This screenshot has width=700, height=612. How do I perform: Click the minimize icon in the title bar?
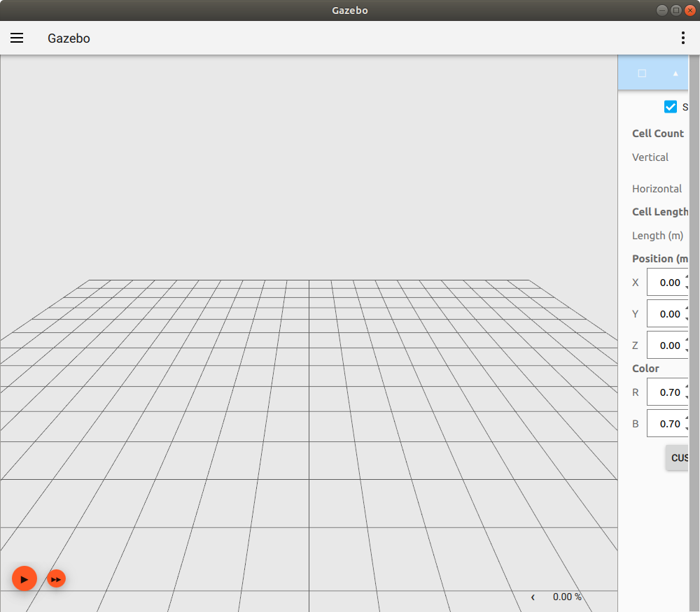[x=661, y=10]
